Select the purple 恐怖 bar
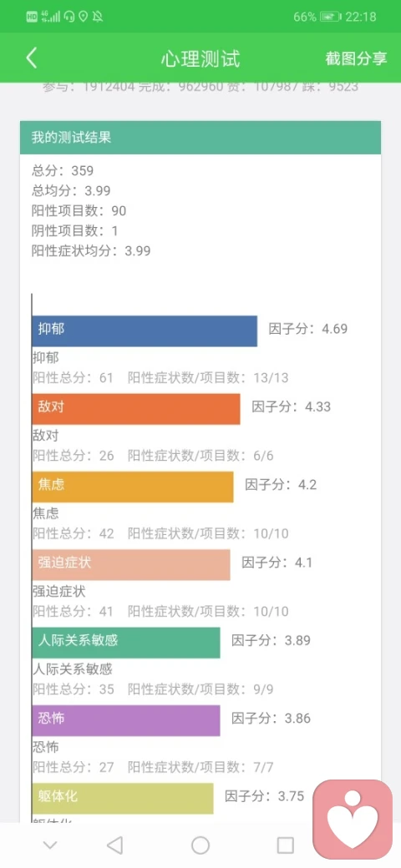This screenshot has width=401, height=868. pyautogui.click(x=126, y=720)
